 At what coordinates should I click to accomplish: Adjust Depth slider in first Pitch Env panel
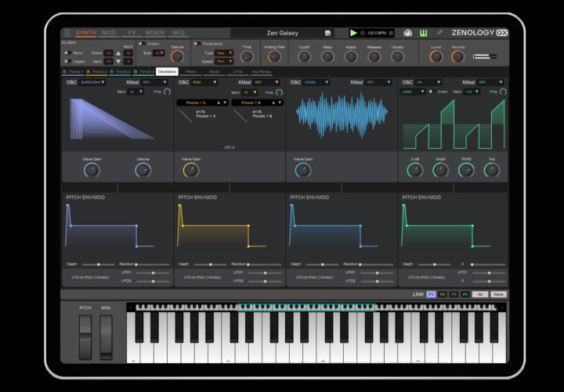point(98,264)
